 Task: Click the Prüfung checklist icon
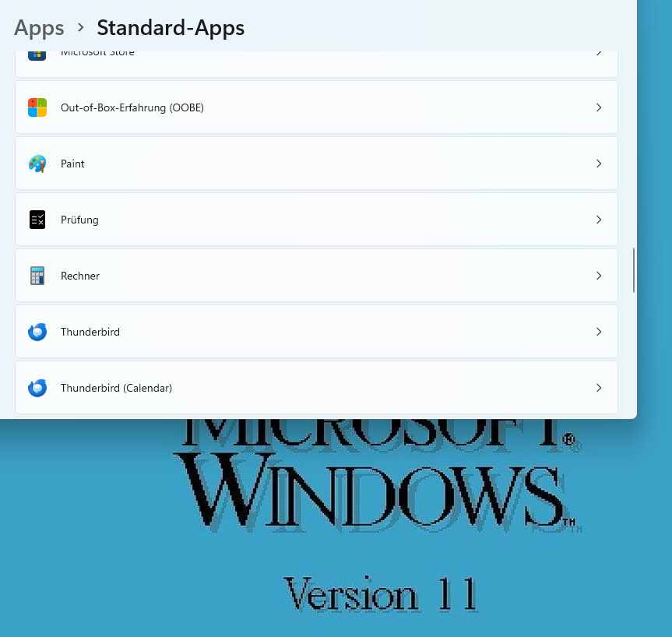(x=37, y=220)
